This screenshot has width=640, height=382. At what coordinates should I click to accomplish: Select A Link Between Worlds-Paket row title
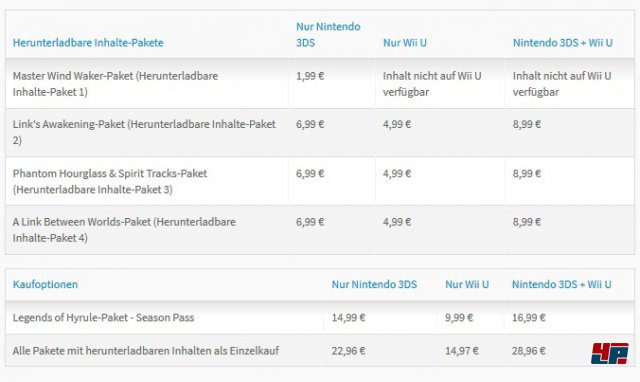click(124, 230)
